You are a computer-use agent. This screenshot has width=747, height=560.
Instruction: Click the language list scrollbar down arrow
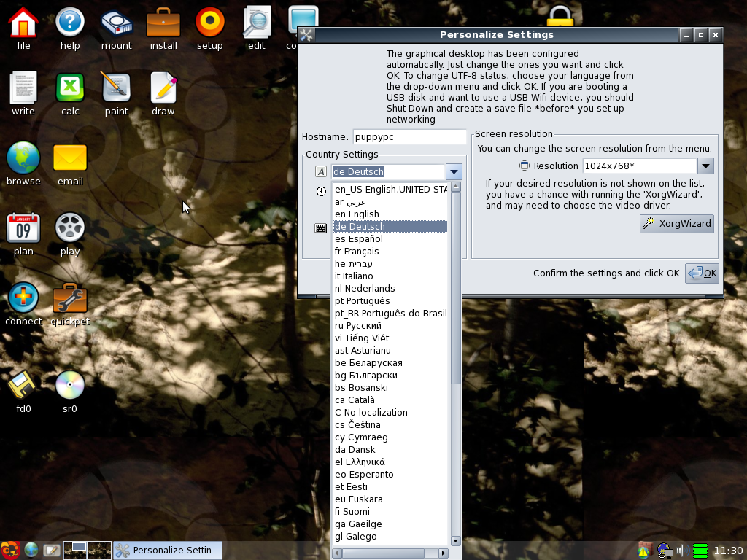point(456,540)
